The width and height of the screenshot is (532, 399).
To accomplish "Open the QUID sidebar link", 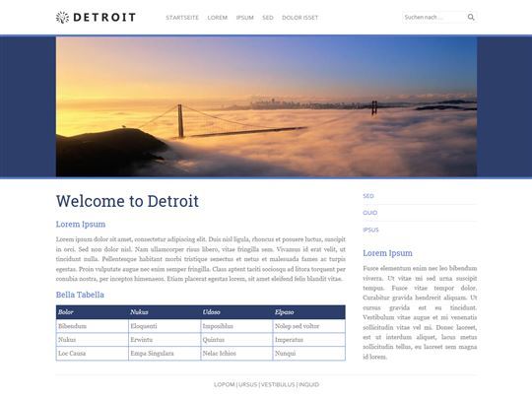I will [369, 213].
